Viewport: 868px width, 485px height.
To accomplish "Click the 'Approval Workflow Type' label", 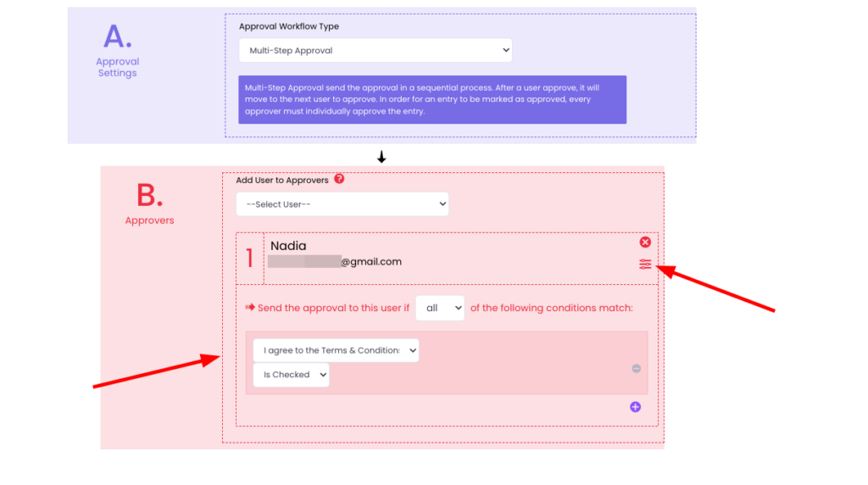I will [x=288, y=26].
